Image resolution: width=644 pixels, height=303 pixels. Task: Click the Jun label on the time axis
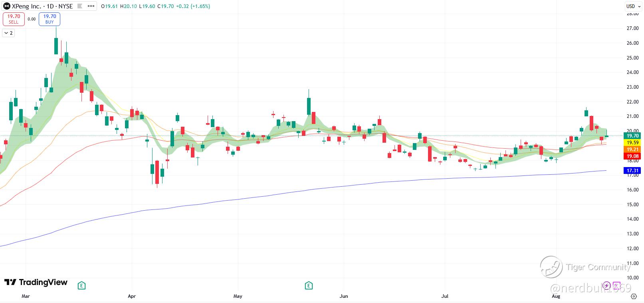coord(344,296)
